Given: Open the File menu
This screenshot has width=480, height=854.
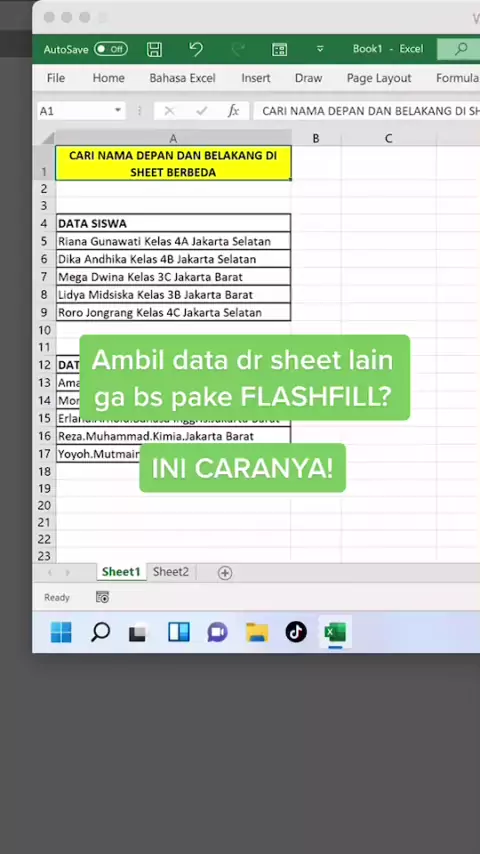Looking at the screenshot, I should pos(56,78).
